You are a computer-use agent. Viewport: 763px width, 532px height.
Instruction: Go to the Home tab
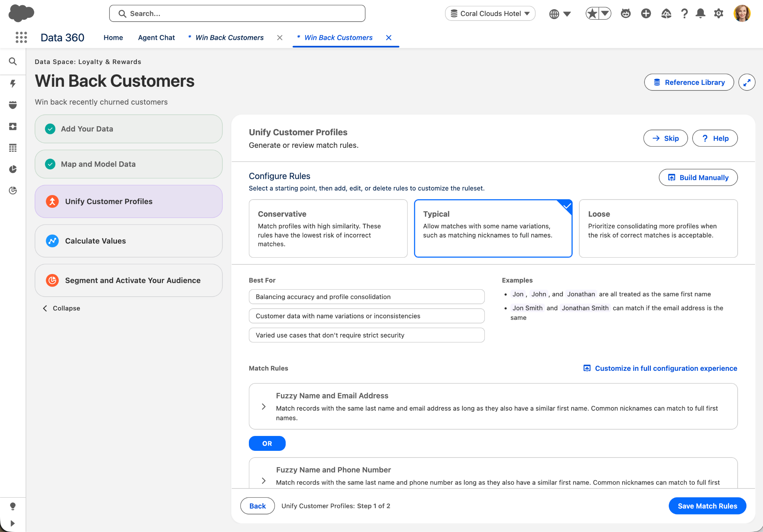(x=113, y=38)
